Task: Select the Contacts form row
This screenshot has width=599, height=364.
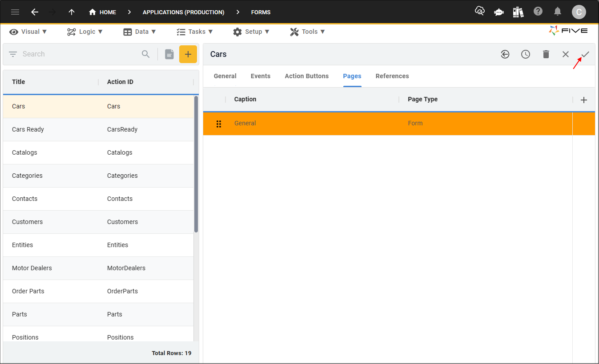Action: pyautogui.click(x=98, y=199)
